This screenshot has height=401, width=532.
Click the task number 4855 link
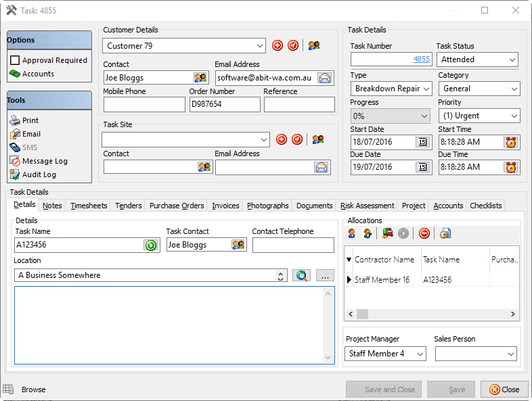click(421, 60)
